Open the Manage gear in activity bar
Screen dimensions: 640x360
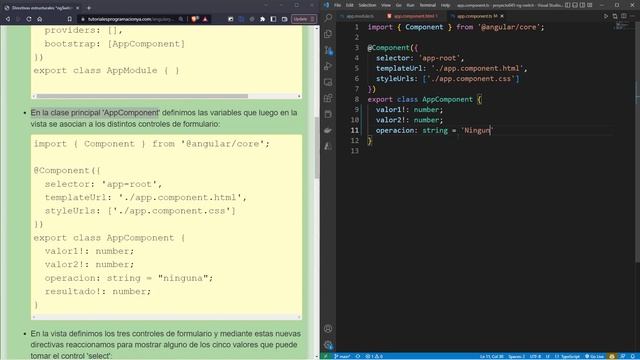pyautogui.click(x=328, y=345)
